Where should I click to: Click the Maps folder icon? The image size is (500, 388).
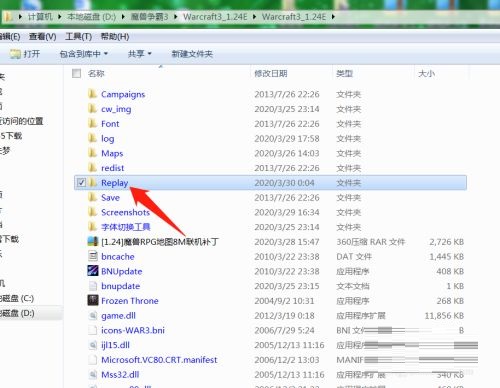coord(92,153)
